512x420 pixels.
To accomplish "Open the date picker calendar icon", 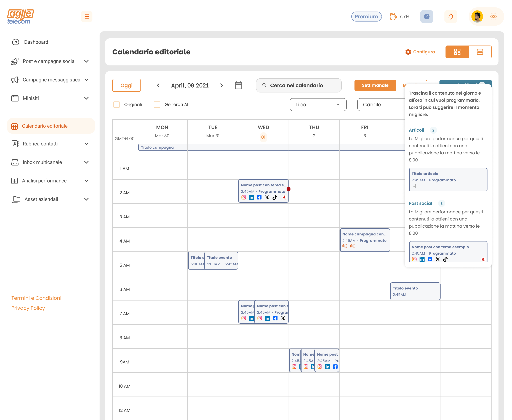I will tap(238, 85).
